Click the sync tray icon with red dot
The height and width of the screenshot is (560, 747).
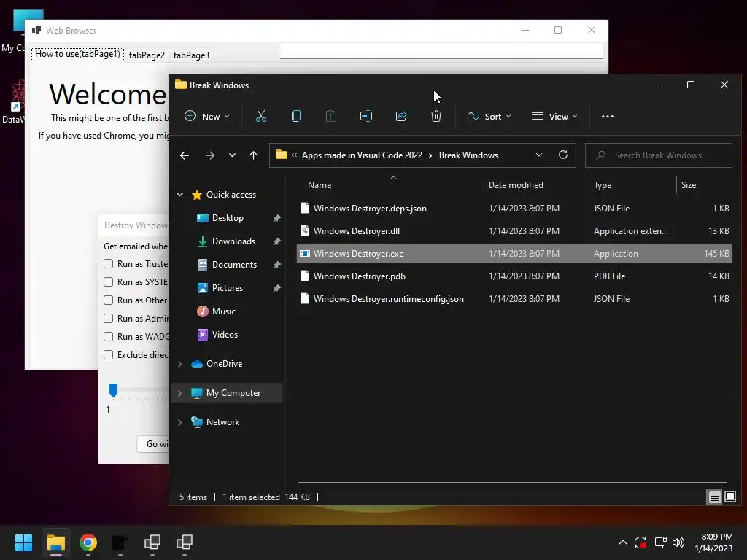pyautogui.click(x=640, y=542)
